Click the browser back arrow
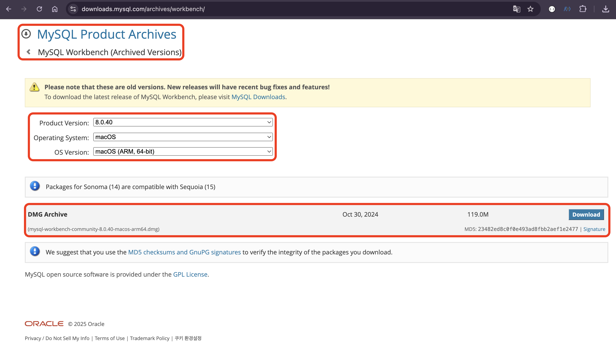Viewport: 616px width, 364px height. tap(9, 9)
